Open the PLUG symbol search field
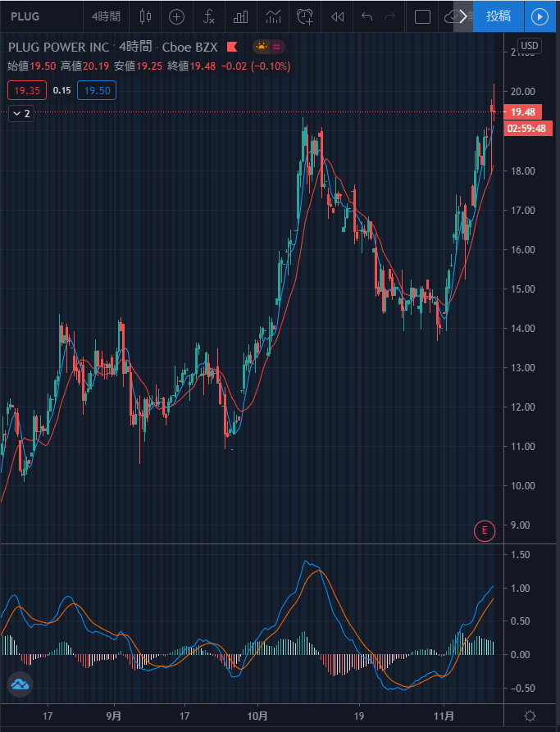 25,17
